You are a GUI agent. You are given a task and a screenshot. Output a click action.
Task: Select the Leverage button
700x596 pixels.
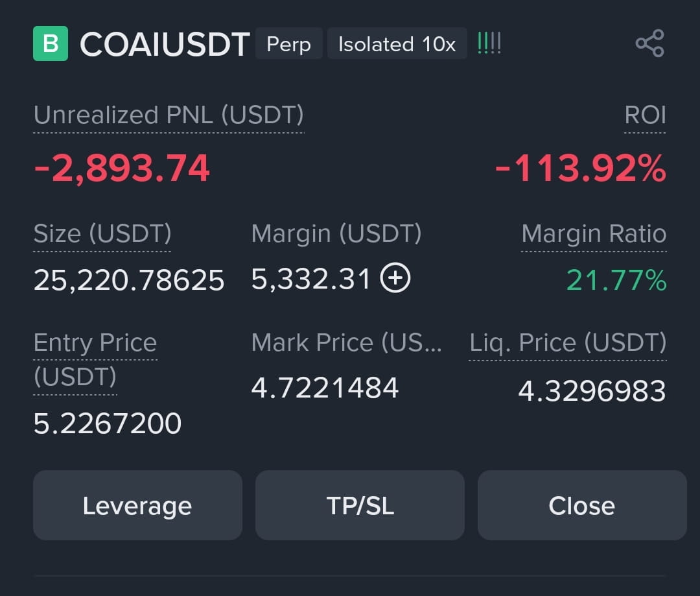[137, 505]
